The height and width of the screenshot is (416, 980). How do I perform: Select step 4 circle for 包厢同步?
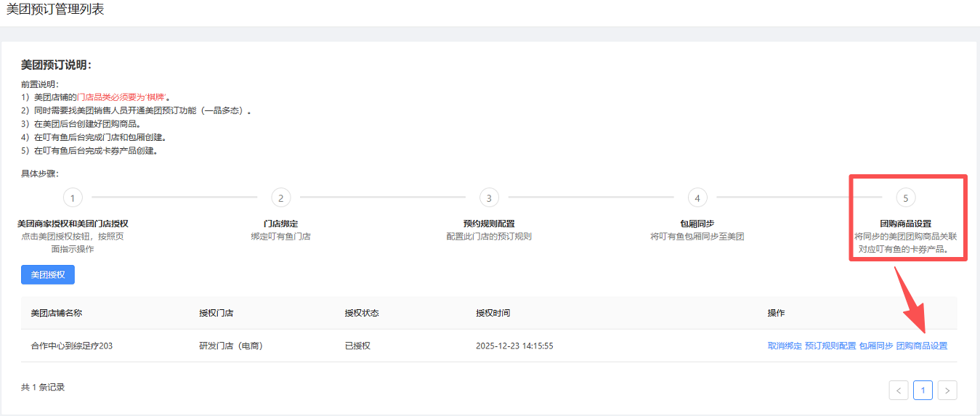coord(697,197)
